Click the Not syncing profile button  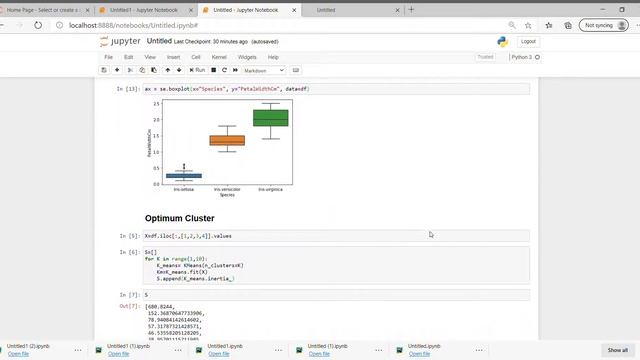click(604, 25)
